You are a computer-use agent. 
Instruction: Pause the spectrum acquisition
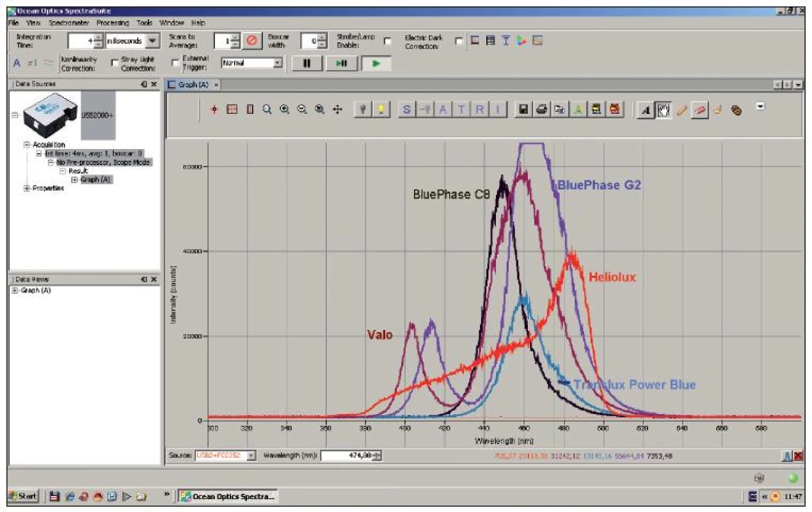coord(306,63)
